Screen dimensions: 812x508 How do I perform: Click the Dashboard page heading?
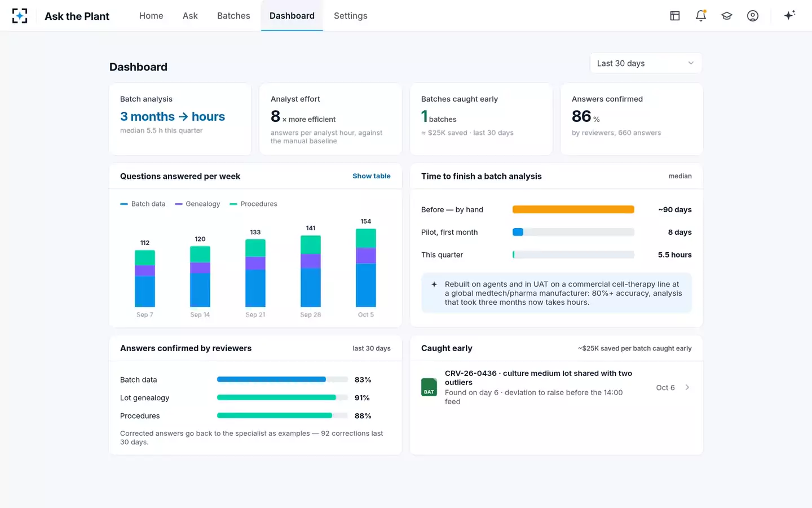(x=139, y=67)
